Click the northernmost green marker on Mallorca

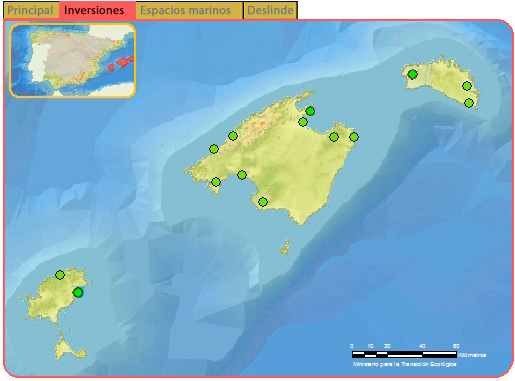pyautogui.click(x=310, y=111)
